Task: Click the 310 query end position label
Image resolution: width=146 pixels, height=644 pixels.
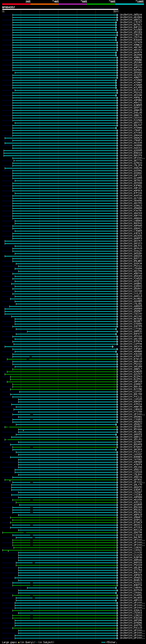Action: coord(115,11)
